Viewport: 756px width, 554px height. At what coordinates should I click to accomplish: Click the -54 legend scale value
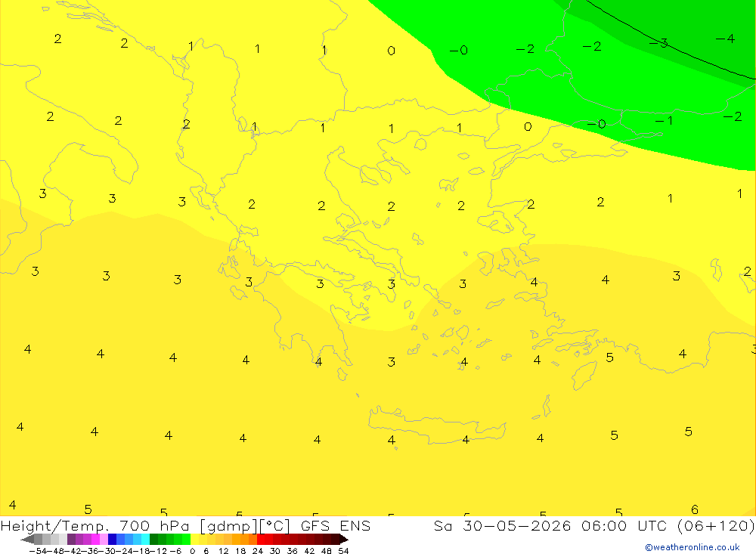pyautogui.click(x=38, y=551)
